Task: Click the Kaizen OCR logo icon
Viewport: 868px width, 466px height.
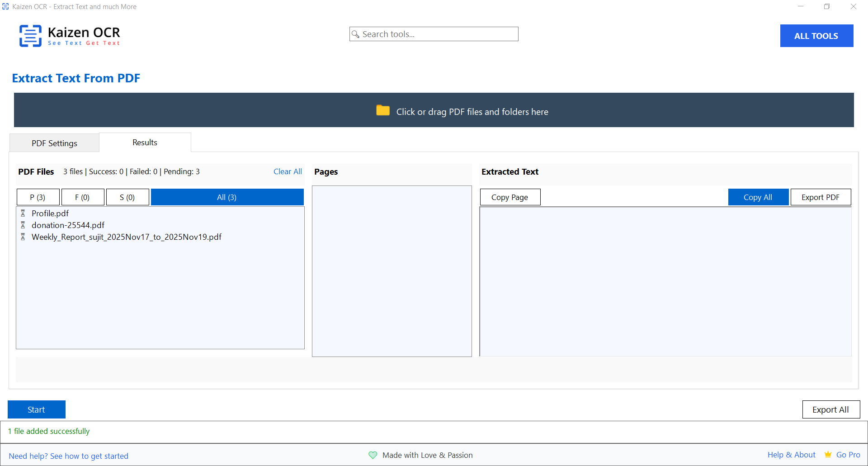Action: pyautogui.click(x=30, y=36)
